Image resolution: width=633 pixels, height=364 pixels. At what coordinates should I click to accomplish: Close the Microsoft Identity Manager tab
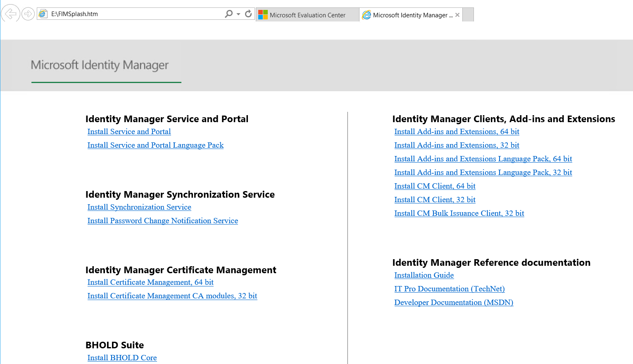tap(457, 15)
